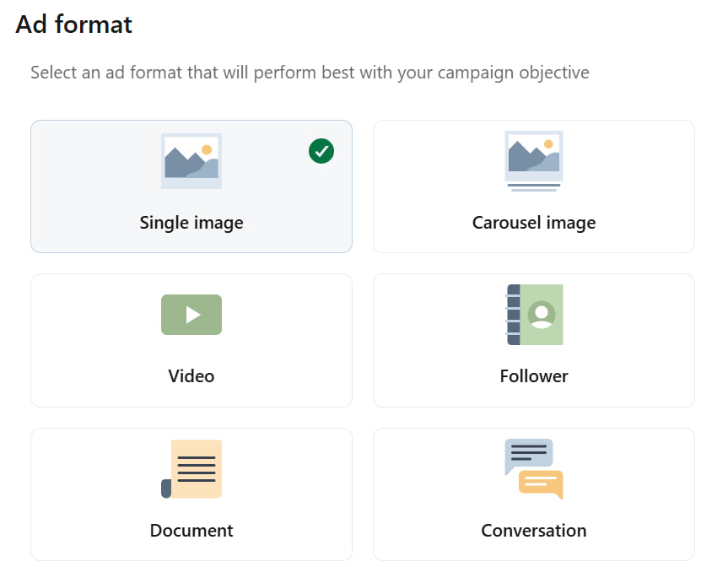Viewport: 728px width, 567px height.
Task: Click the Document label text
Action: [191, 531]
